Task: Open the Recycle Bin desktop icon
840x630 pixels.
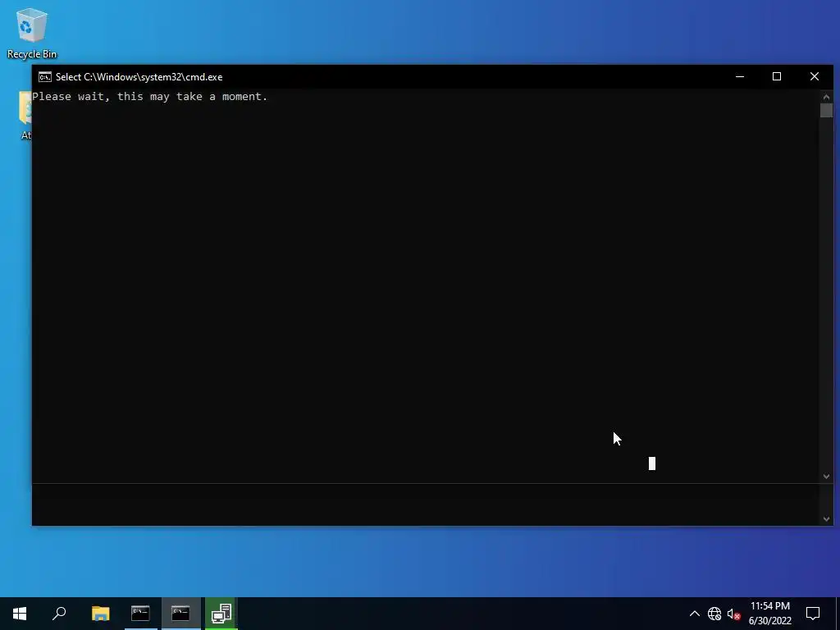Action: point(32,32)
